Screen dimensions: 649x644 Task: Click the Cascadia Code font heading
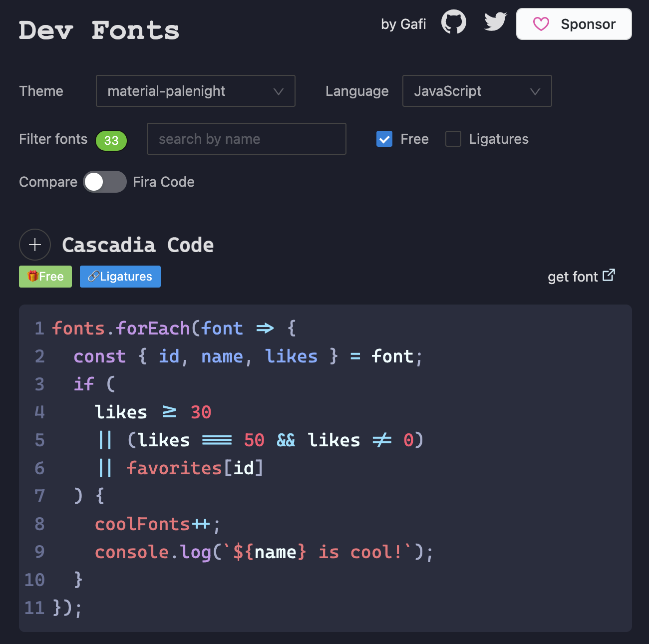pos(138,245)
